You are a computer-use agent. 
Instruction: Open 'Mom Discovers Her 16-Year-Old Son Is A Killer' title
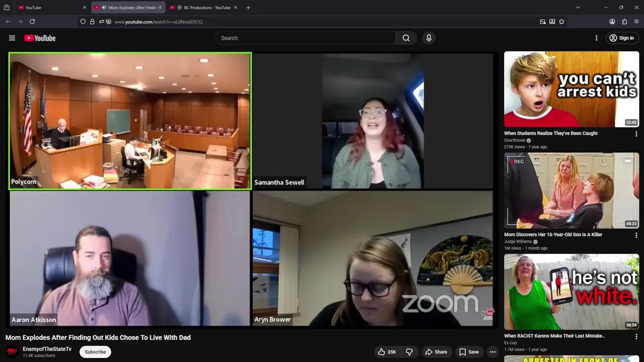pos(553,234)
